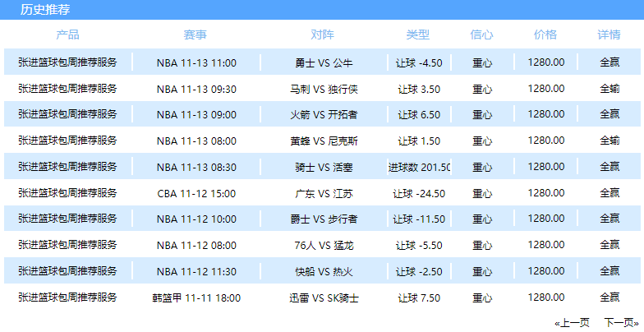Click the 价格 column header

(545, 35)
